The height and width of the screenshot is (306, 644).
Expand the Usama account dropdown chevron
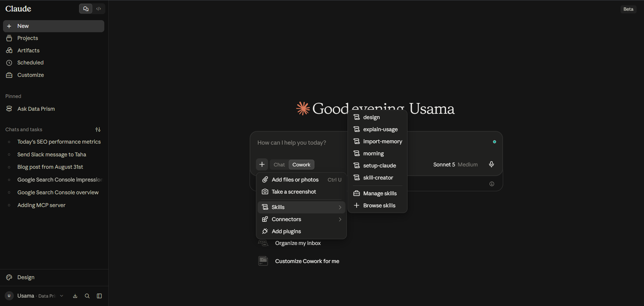(62, 296)
